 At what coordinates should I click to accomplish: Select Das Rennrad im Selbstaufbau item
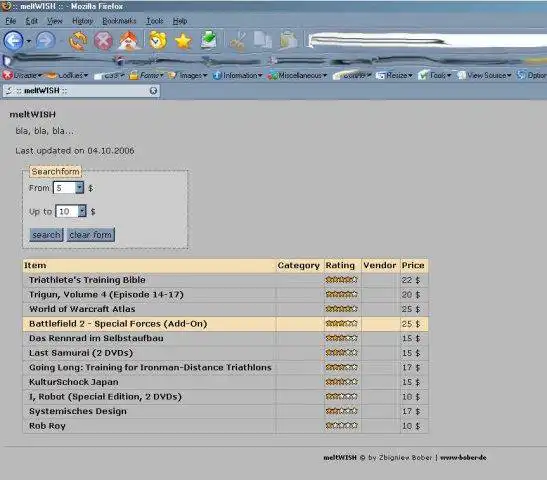[x=96, y=338]
